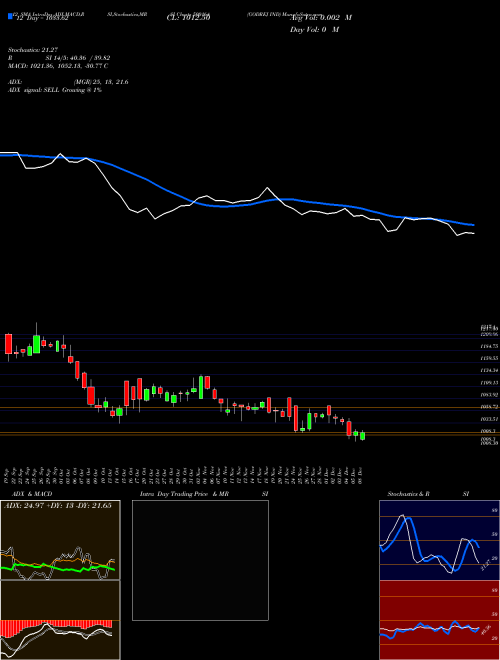The image size is (500, 660).
Task: Click the ADX line chart panel
Action: coord(60,540)
